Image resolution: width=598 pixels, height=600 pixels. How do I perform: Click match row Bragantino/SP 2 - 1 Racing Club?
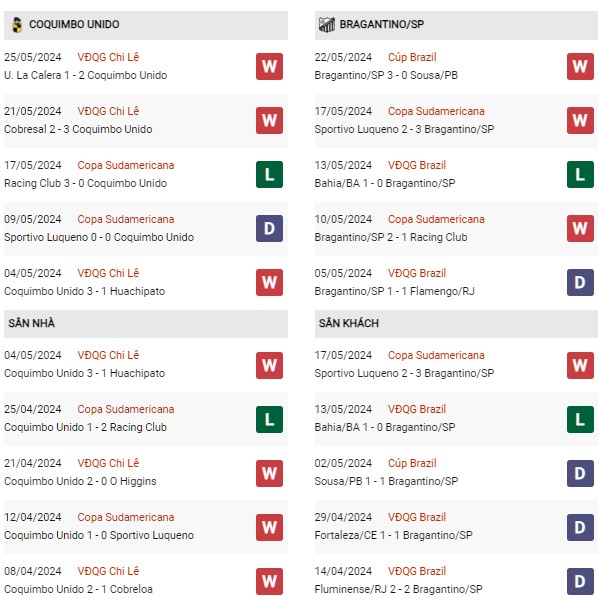[456, 229]
